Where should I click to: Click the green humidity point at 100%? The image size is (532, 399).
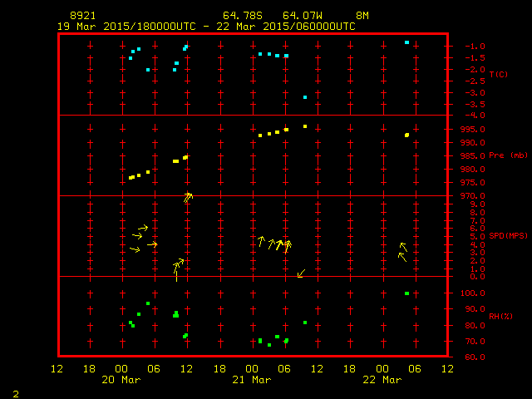[406, 293]
